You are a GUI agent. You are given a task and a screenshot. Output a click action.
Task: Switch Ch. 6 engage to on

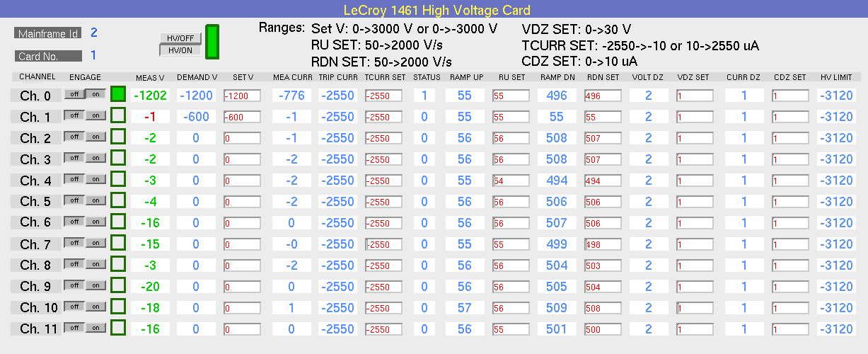click(96, 221)
